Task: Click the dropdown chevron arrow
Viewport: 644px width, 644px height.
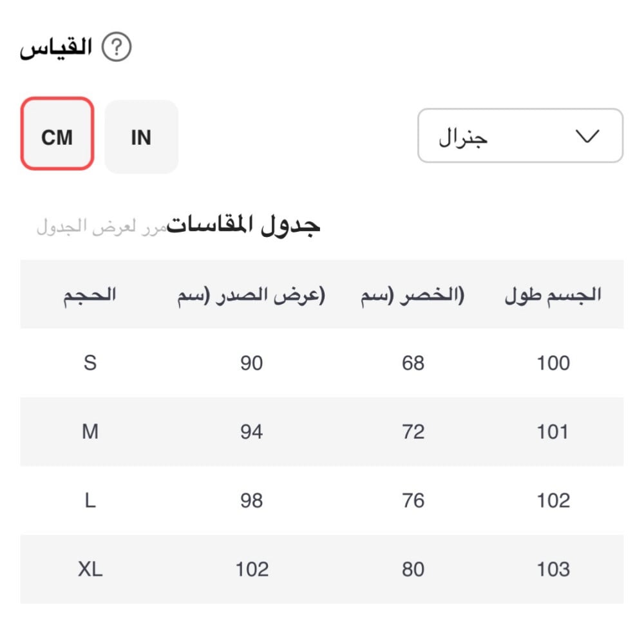Action: (x=586, y=137)
